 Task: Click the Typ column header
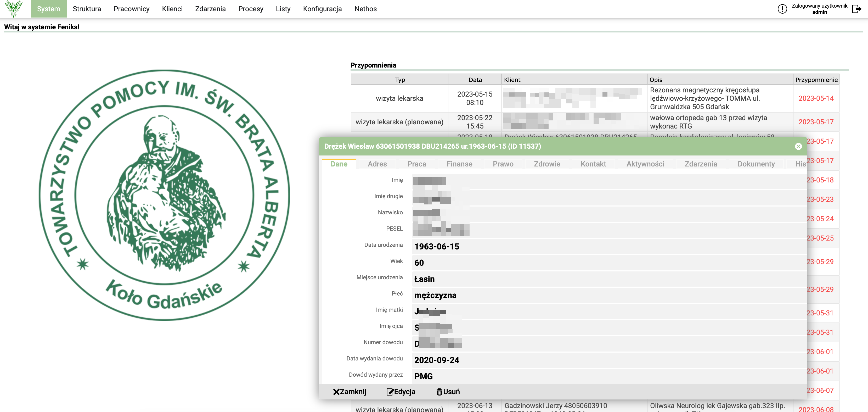tap(400, 80)
